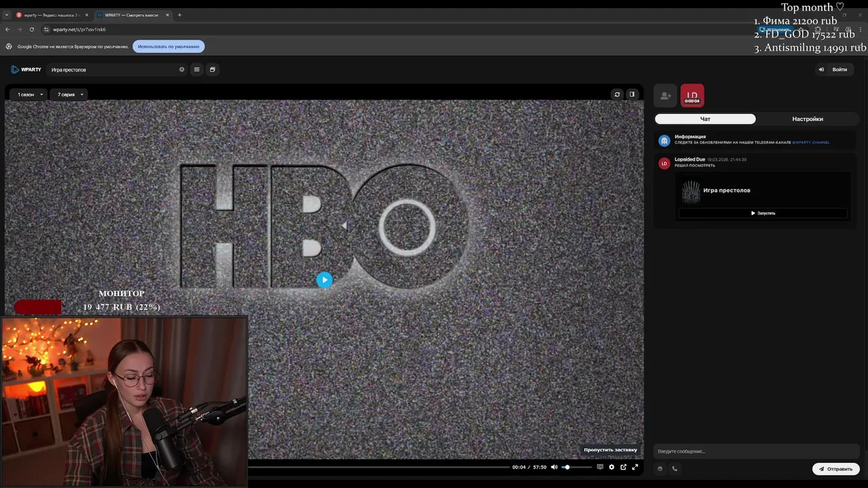Click the 'Запустить' button in chat card
Viewport: 868px width, 488px height.
tap(763, 213)
